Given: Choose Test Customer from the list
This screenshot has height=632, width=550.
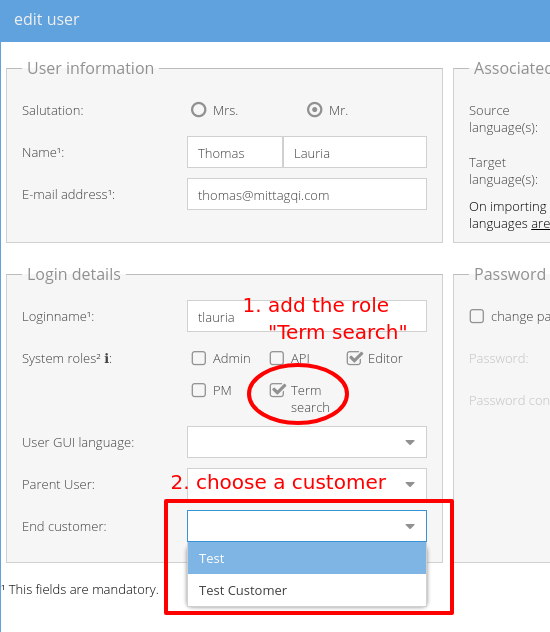Looking at the screenshot, I should coord(307,590).
